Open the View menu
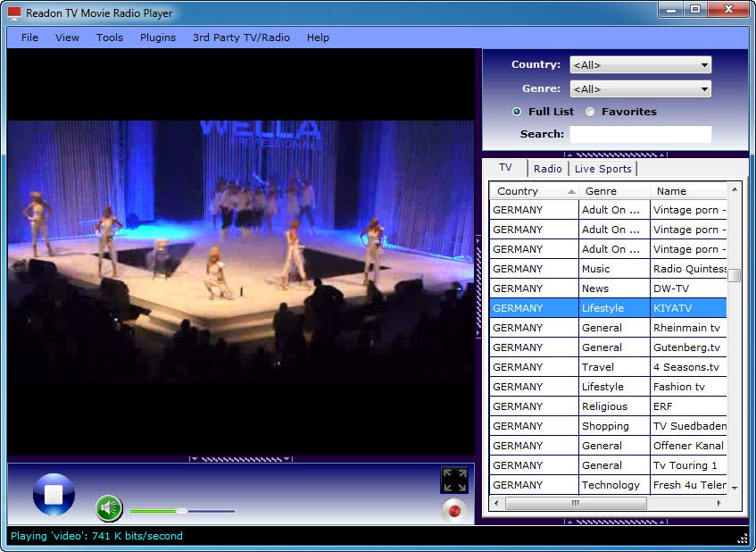 [x=67, y=38]
